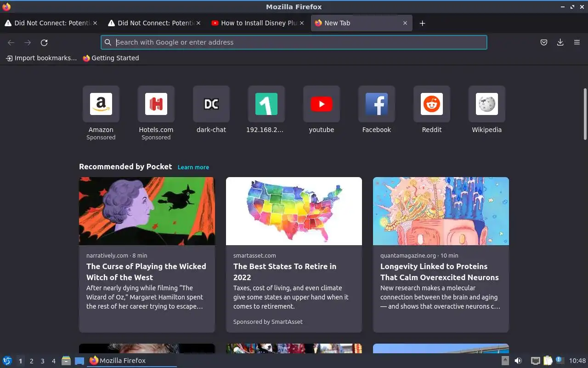Open the Downloads toolbar icon

pyautogui.click(x=560, y=42)
